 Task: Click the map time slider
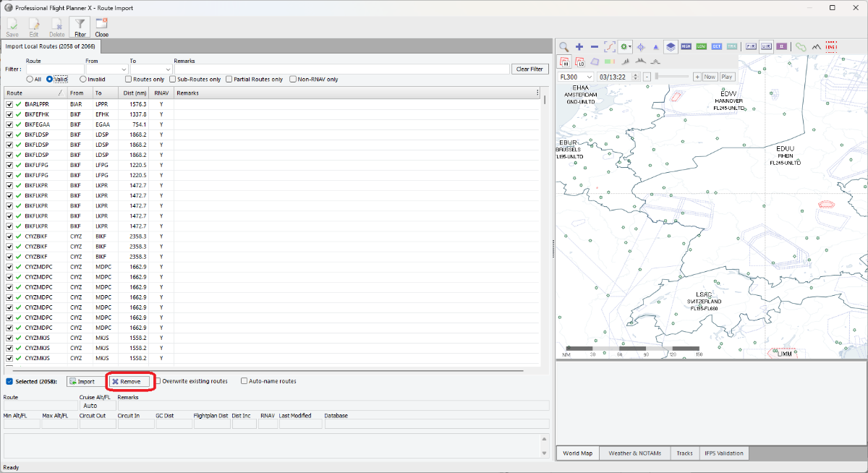(673, 77)
